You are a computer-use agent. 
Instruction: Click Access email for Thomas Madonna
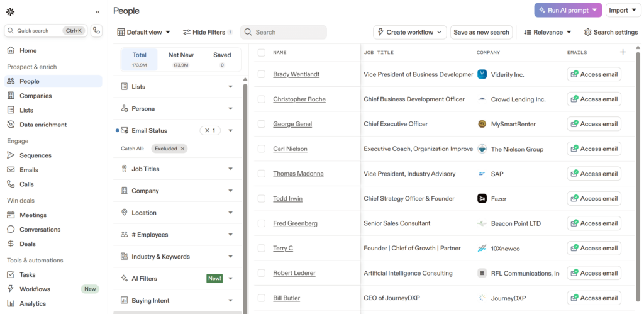click(x=594, y=174)
